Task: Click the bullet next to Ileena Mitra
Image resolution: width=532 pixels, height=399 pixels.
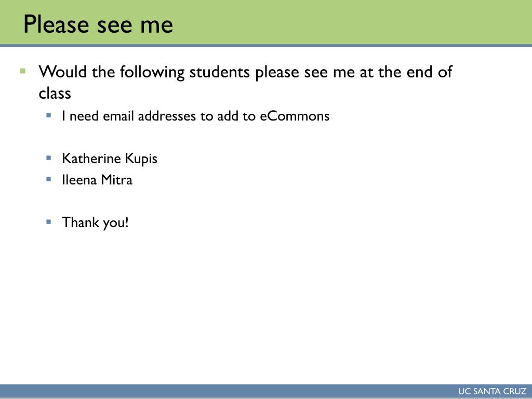Action: (49, 179)
